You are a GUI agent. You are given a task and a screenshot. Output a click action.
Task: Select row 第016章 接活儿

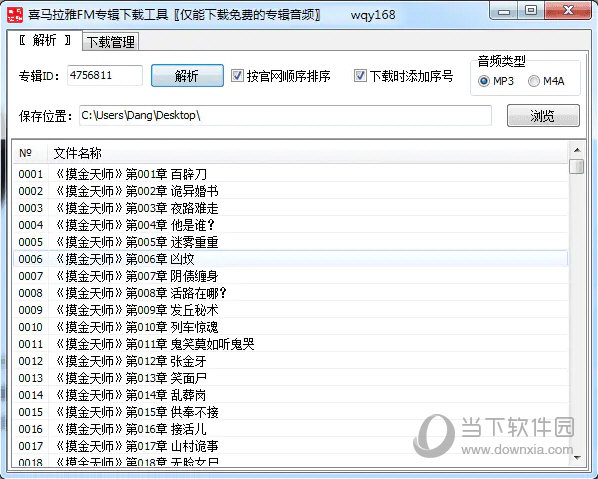click(291, 429)
